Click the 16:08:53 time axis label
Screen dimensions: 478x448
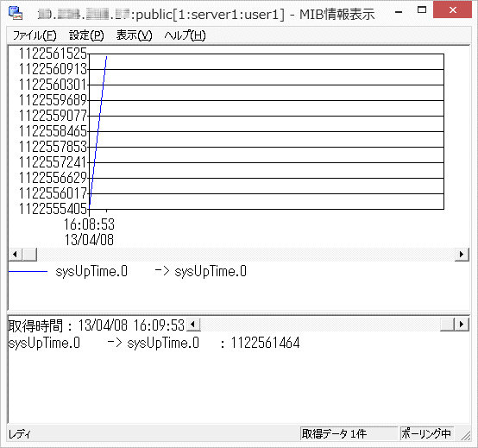point(89,224)
